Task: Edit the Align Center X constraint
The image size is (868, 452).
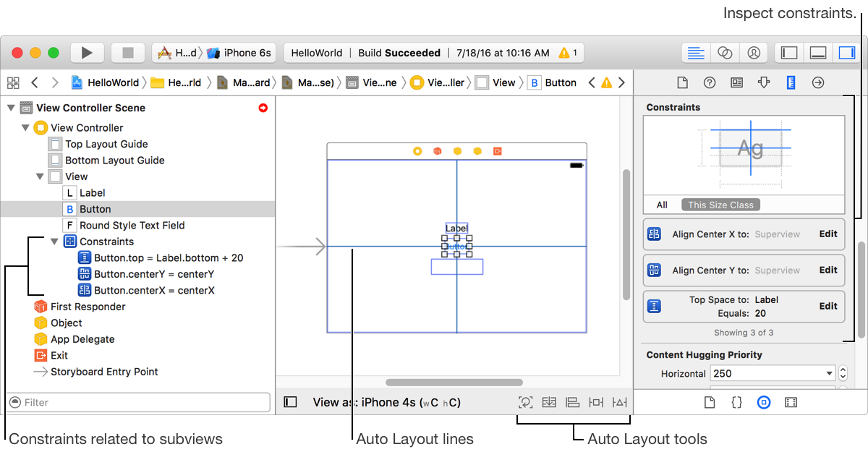Action: click(x=828, y=234)
